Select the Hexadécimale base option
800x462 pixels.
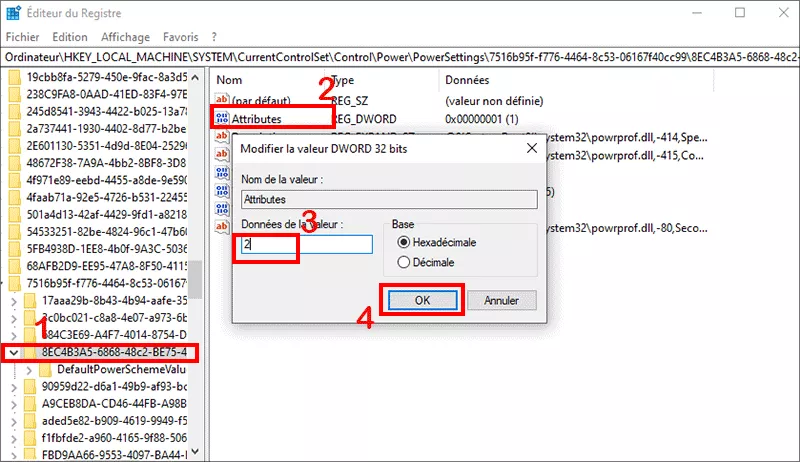click(x=405, y=242)
